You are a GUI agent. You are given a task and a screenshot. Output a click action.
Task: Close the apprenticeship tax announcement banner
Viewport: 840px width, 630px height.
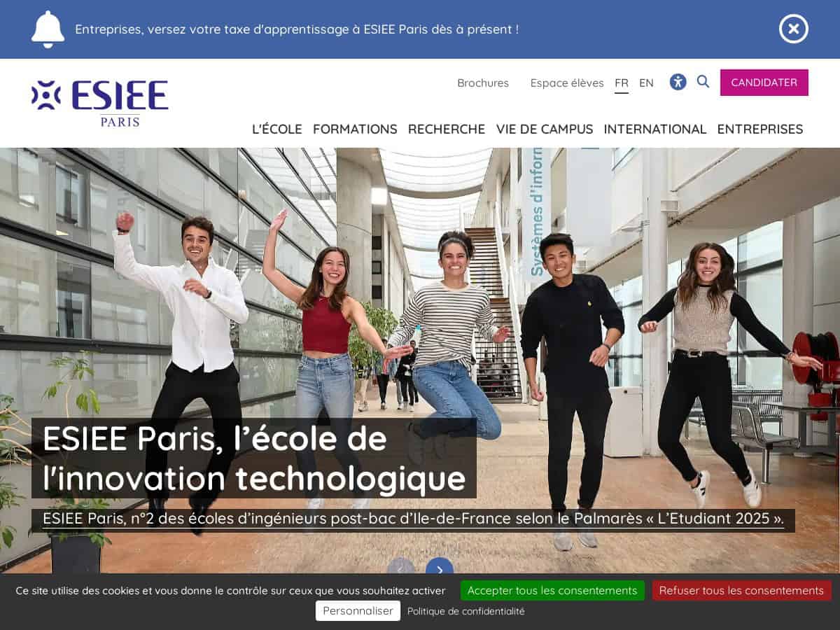click(793, 29)
